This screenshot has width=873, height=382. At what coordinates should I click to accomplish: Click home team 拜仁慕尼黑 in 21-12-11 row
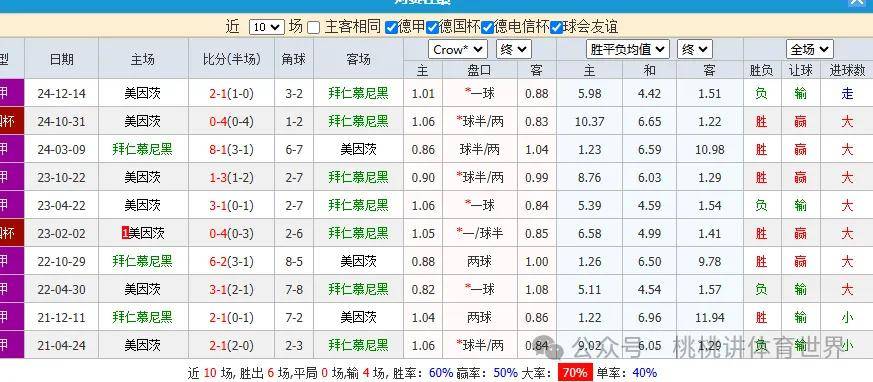click(143, 317)
